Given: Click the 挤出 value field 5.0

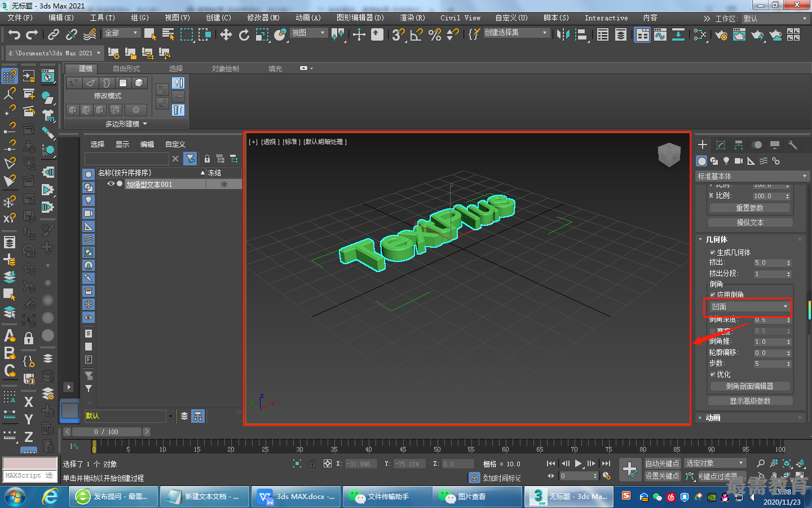Looking at the screenshot, I should (x=769, y=262).
